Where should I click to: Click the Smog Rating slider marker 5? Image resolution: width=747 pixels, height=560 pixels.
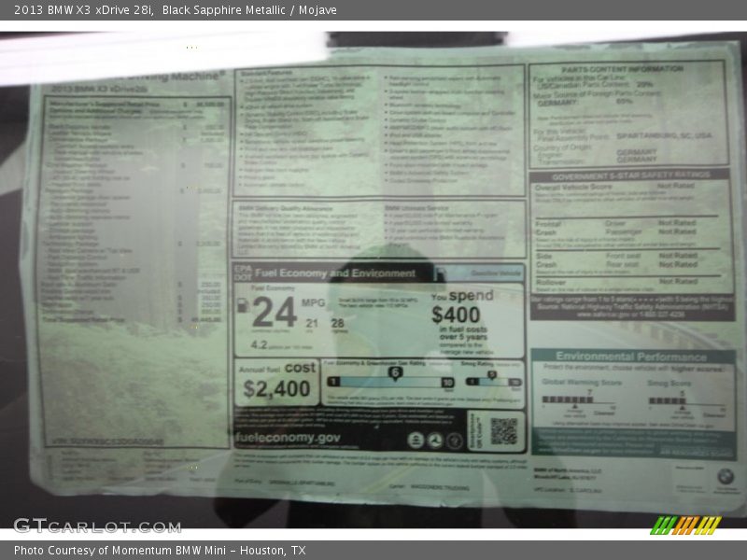pyautogui.click(x=492, y=375)
